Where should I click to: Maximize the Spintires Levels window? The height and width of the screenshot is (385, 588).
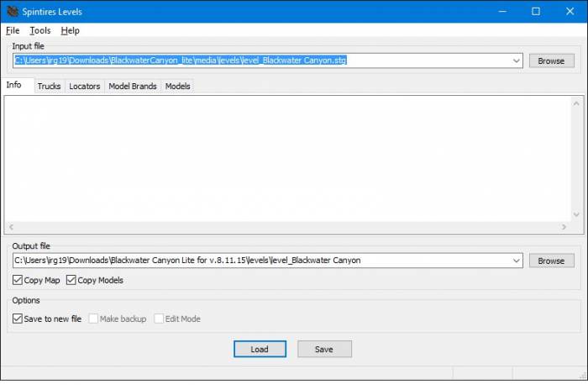click(x=536, y=11)
